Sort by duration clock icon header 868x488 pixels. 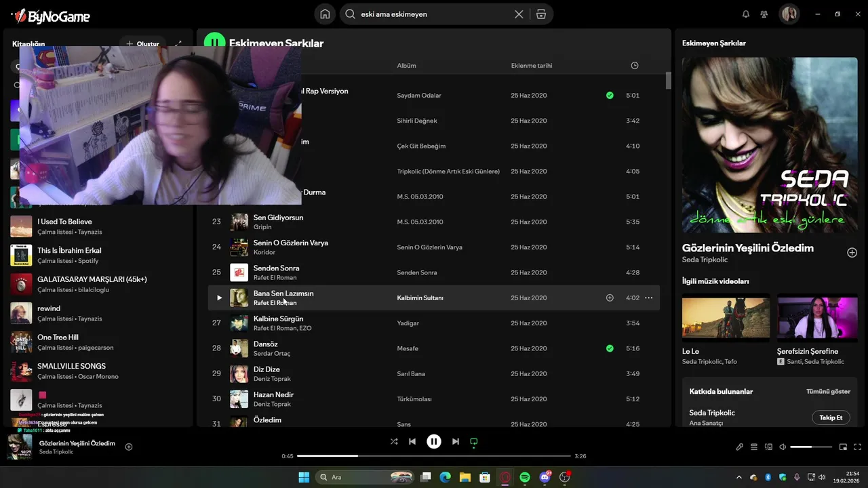pyautogui.click(x=635, y=66)
